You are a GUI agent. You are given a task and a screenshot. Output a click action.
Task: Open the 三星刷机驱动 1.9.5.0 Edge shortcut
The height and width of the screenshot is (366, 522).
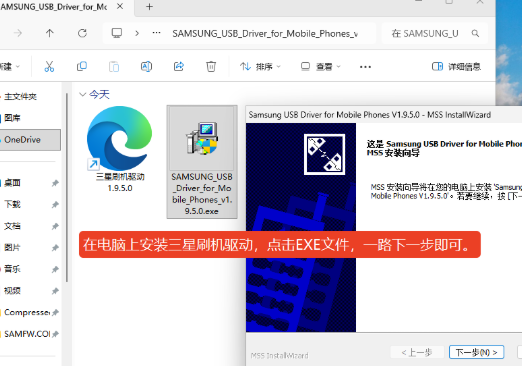[x=120, y=149]
